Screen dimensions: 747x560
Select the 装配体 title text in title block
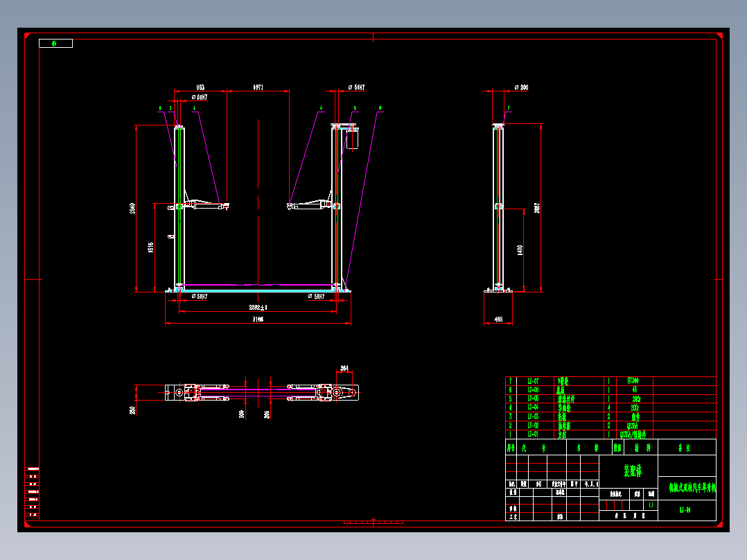coord(633,471)
